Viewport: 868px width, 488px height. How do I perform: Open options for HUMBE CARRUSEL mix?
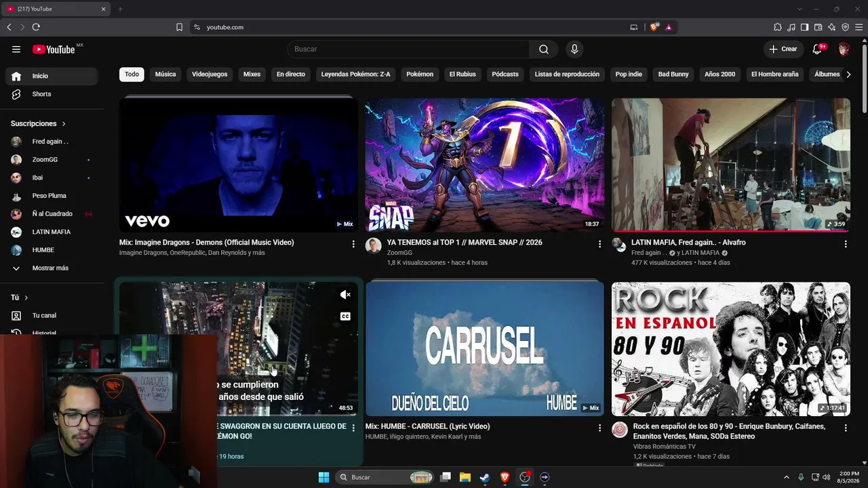click(599, 428)
